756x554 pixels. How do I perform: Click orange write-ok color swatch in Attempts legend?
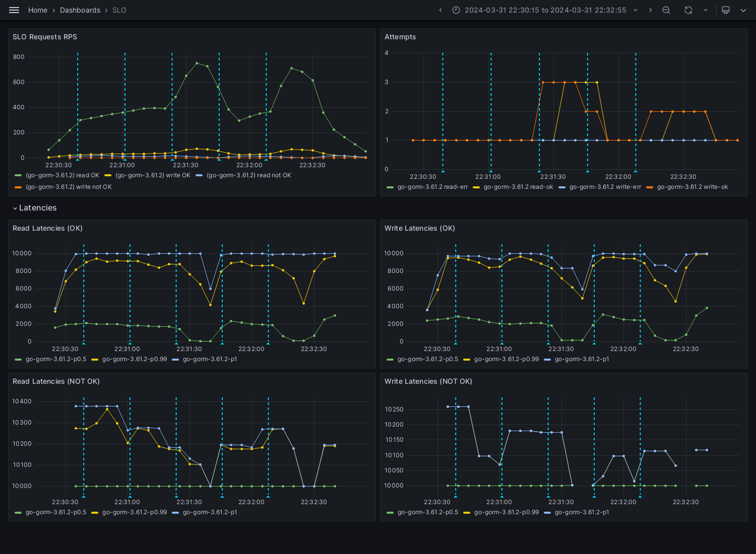click(x=650, y=187)
